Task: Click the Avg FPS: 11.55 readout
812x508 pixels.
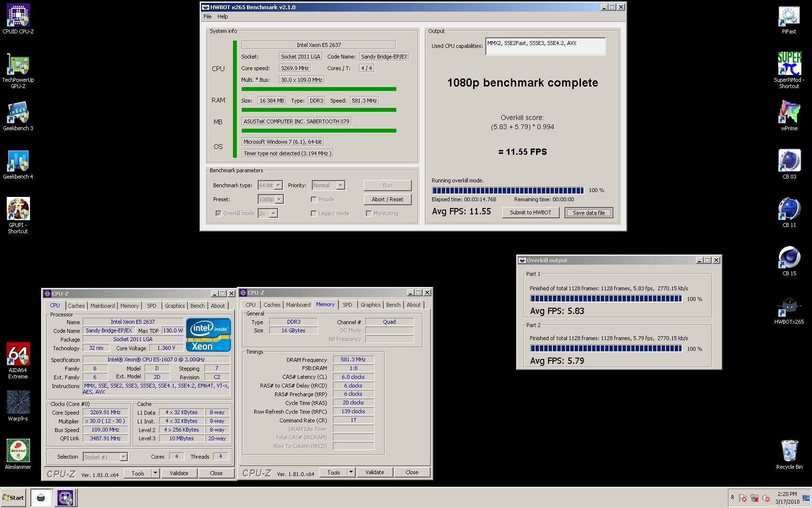Action: coord(461,211)
